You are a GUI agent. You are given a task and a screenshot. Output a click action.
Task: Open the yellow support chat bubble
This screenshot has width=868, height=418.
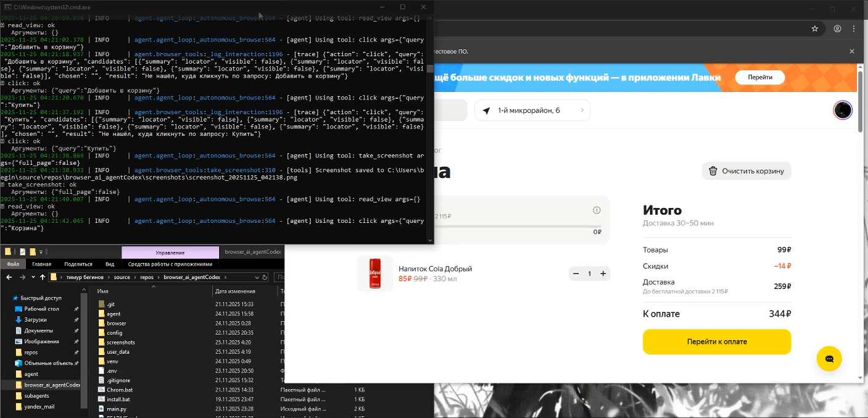829,359
